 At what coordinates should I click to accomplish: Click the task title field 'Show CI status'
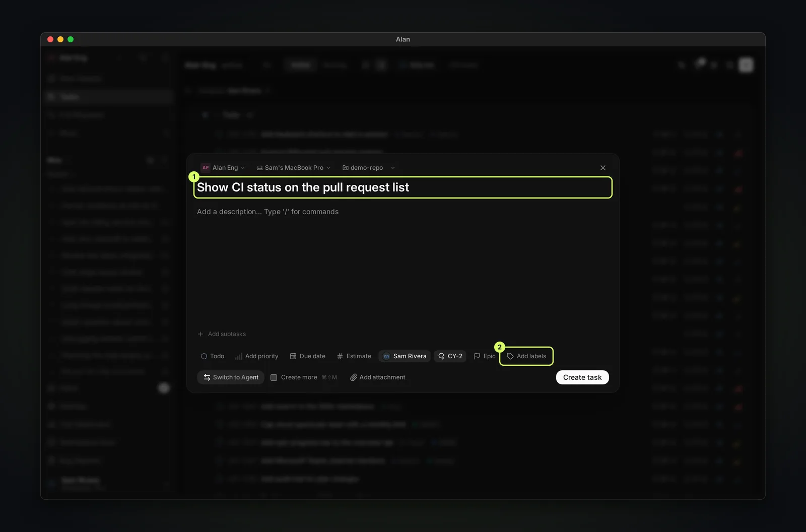coord(402,187)
